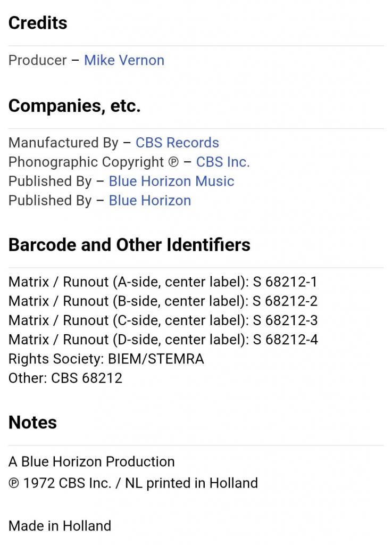Viewport: 392px width, 545px height.
Task: Click the B-side matrix S 68212-2 line
Action: pos(162,301)
